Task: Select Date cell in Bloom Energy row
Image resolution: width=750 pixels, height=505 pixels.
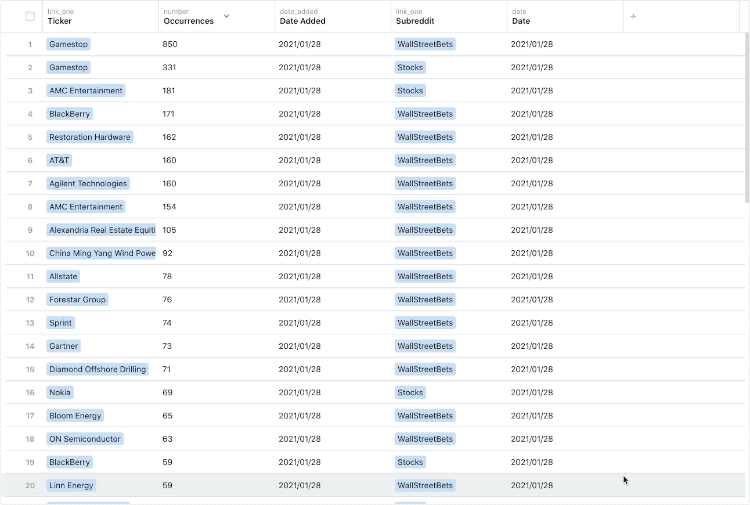Action: tap(565, 416)
